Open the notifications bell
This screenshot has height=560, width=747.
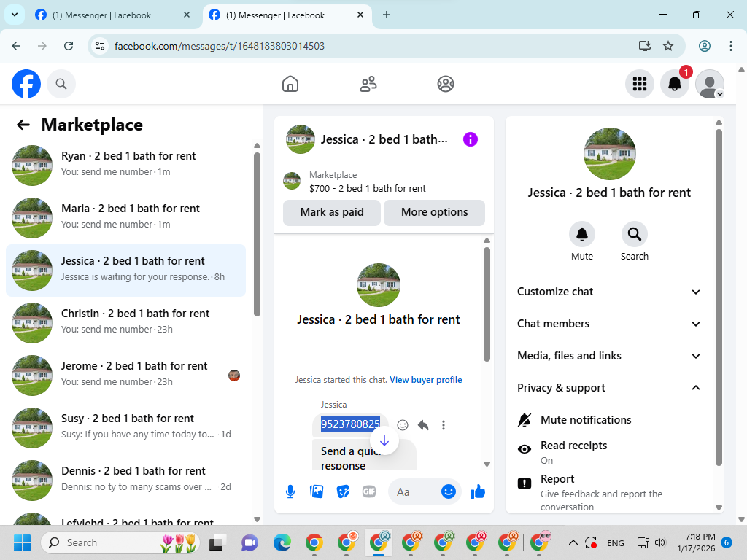(x=675, y=85)
